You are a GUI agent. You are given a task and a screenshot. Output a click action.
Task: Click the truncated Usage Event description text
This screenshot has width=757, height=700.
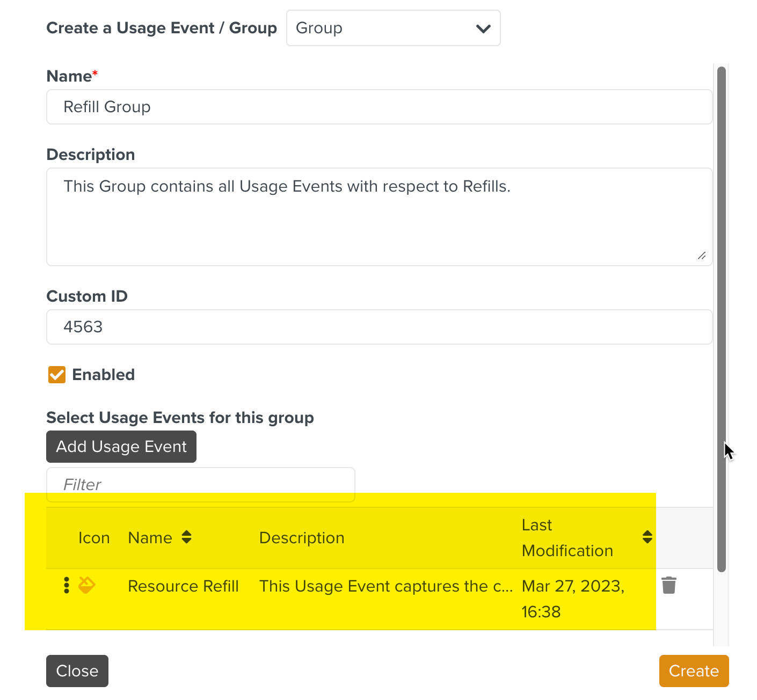tap(385, 586)
